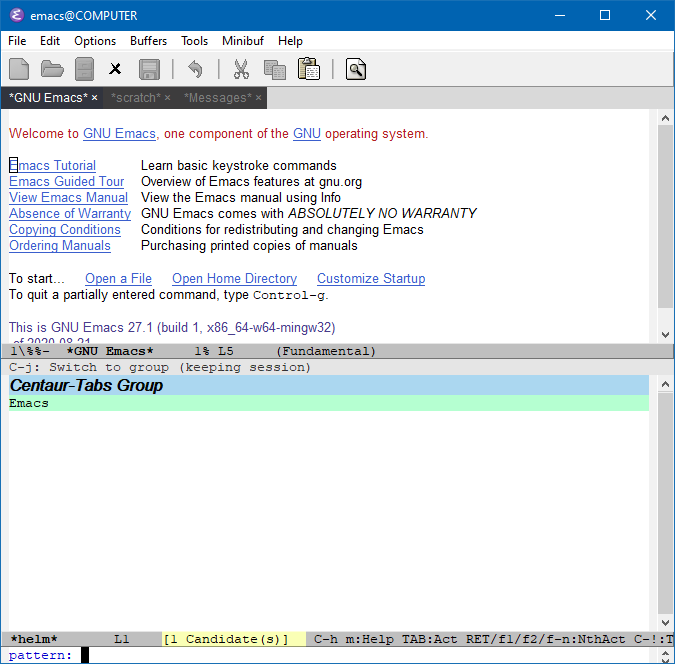Open the Tools menu
This screenshot has height=664, width=675.
195,41
